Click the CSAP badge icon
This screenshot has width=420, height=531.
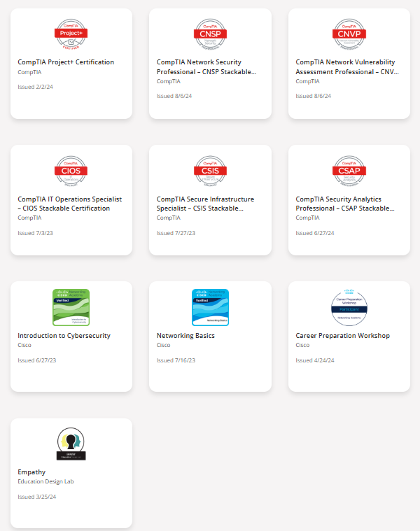(349, 171)
